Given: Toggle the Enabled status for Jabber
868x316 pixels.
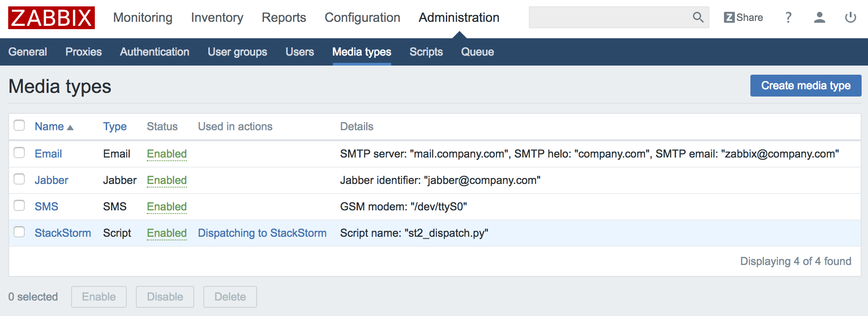Looking at the screenshot, I should [167, 180].
